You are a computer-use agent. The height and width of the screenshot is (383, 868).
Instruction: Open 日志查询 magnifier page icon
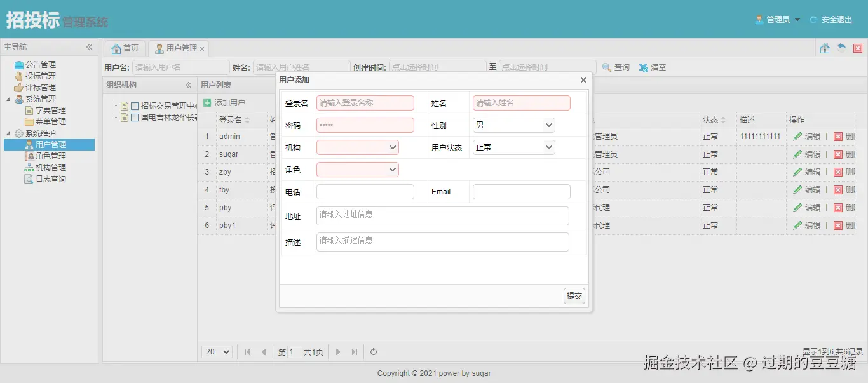(29, 179)
